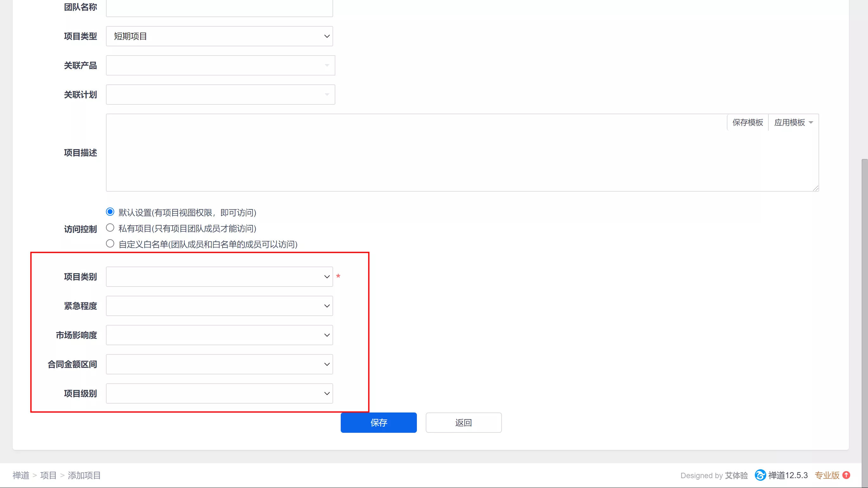Click the 保存模板 button

pos(748,122)
